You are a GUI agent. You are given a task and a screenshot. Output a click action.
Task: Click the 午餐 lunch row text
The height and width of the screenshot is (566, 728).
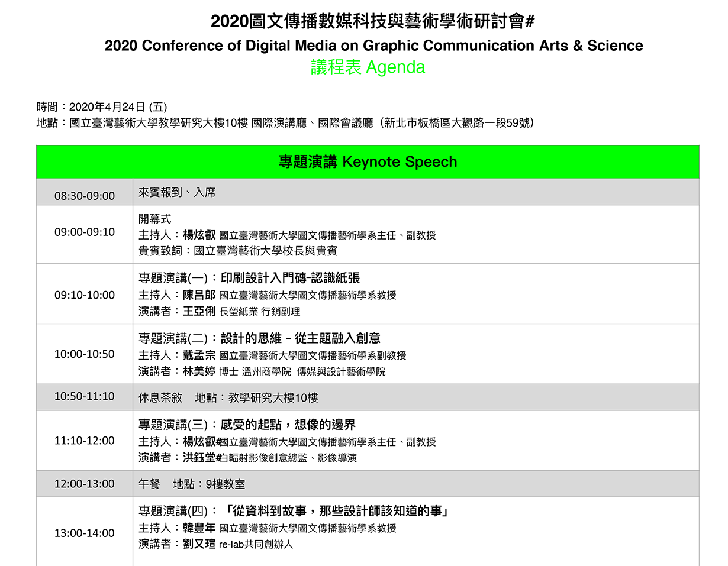point(149,484)
